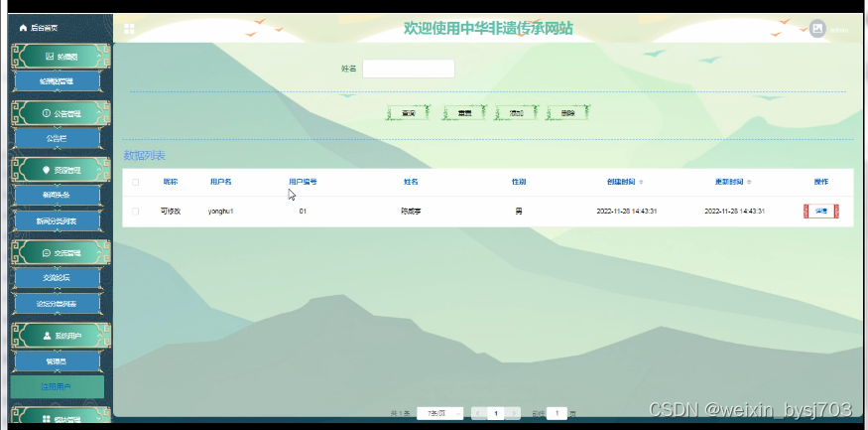Focus the 姓名 search input field
The width and height of the screenshot is (868, 430).
[409, 69]
